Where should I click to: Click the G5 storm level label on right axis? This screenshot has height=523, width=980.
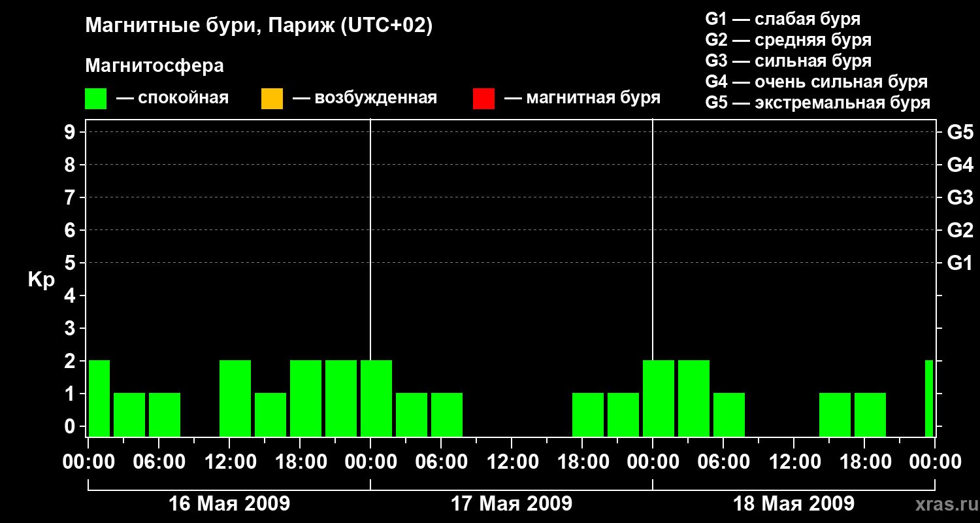tap(960, 132)
